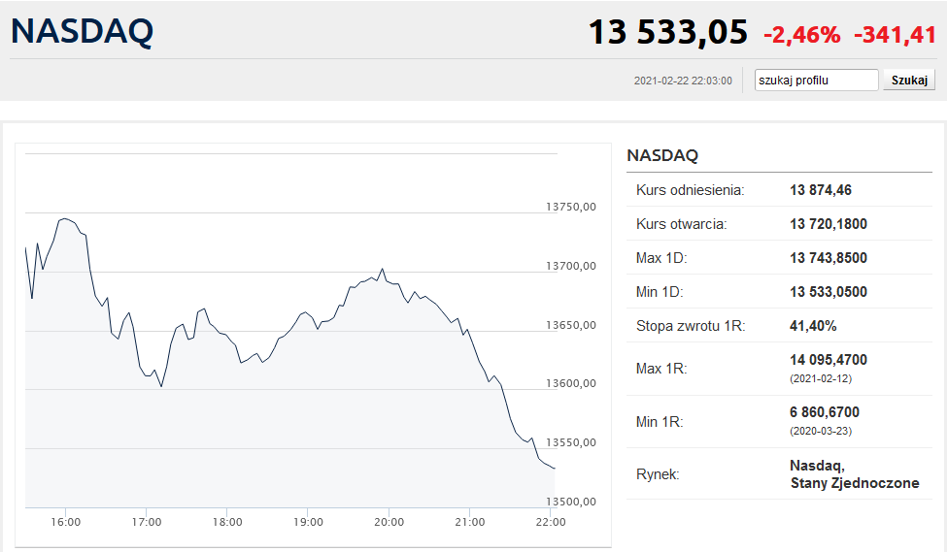The width and height of the screenshot is (948, 552).
Task: Click the daily min value 13 533,0500
Action: 828,292
